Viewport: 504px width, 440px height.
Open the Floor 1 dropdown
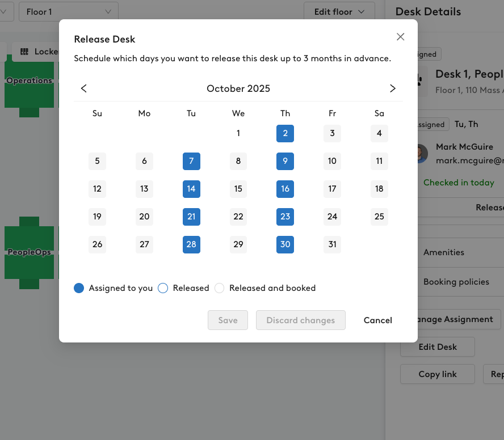coord(68,11)
